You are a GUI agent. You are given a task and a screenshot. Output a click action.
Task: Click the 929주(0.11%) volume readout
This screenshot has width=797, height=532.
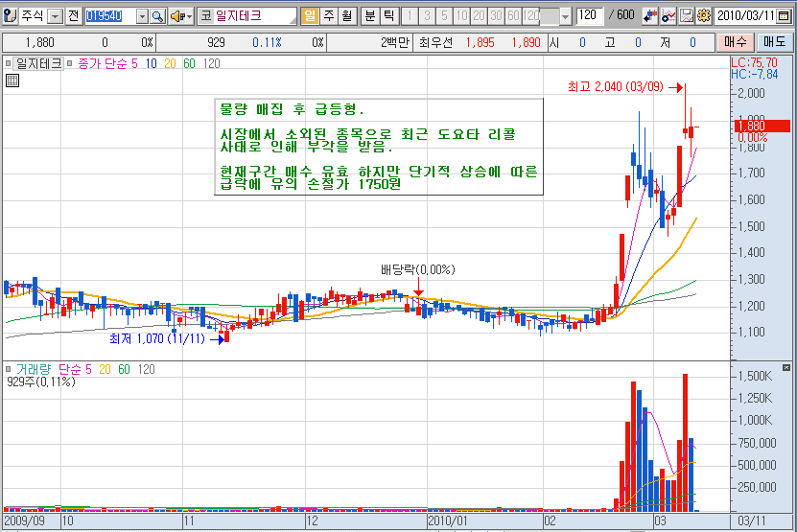click(x=41, y=382)
